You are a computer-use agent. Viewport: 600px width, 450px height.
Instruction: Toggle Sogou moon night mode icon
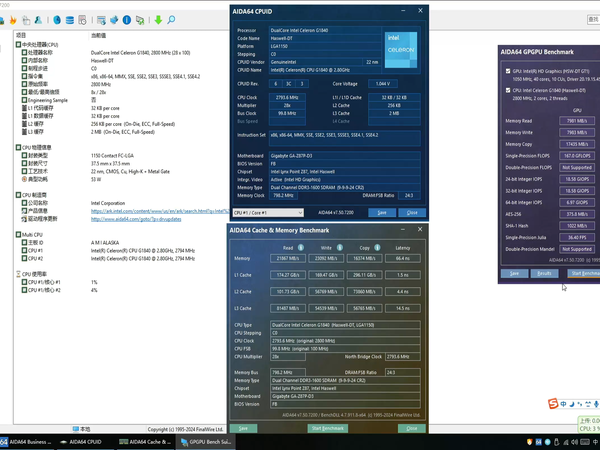(572, 404)
